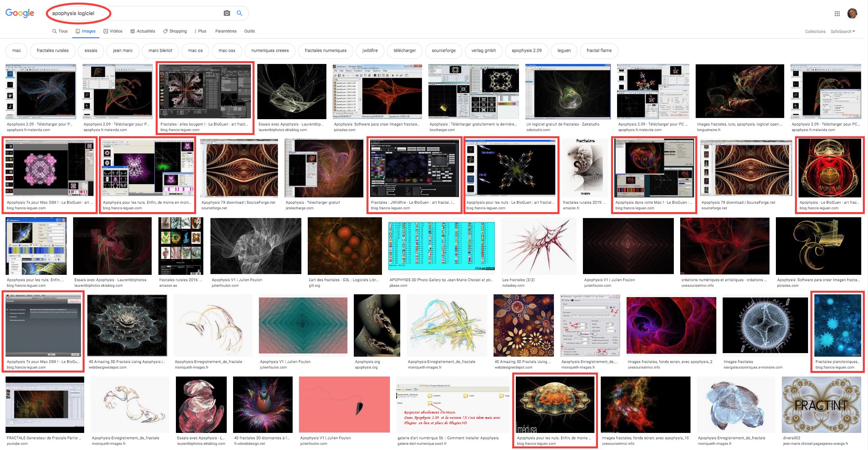Filter by the "fractal flame" chip
Screen dimensions: 868x450
tap(599, 50)
